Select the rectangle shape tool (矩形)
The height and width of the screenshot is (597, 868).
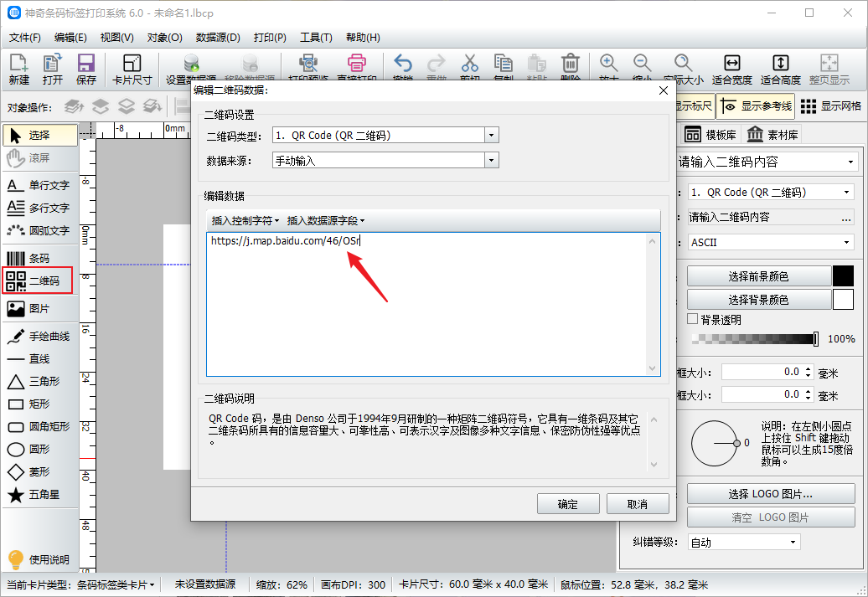(40, 404)
